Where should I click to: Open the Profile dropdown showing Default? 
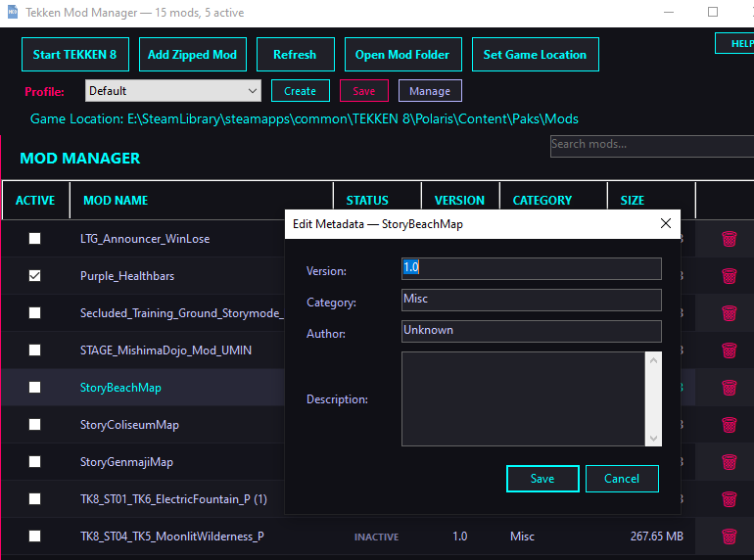pos(173,91)
